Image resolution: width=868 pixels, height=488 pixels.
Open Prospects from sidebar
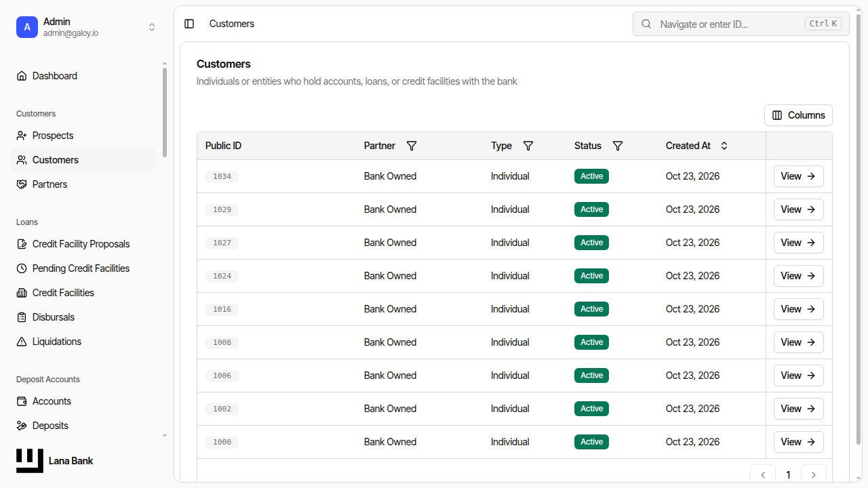coord(83,136)
